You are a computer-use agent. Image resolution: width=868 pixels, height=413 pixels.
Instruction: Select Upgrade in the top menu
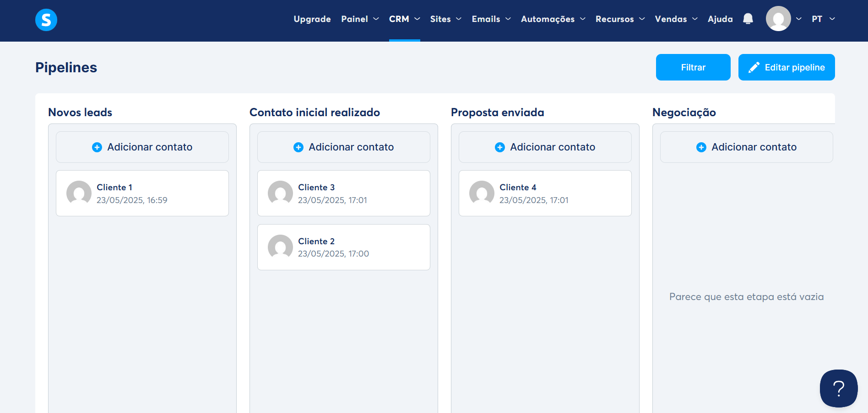(312, 19)
